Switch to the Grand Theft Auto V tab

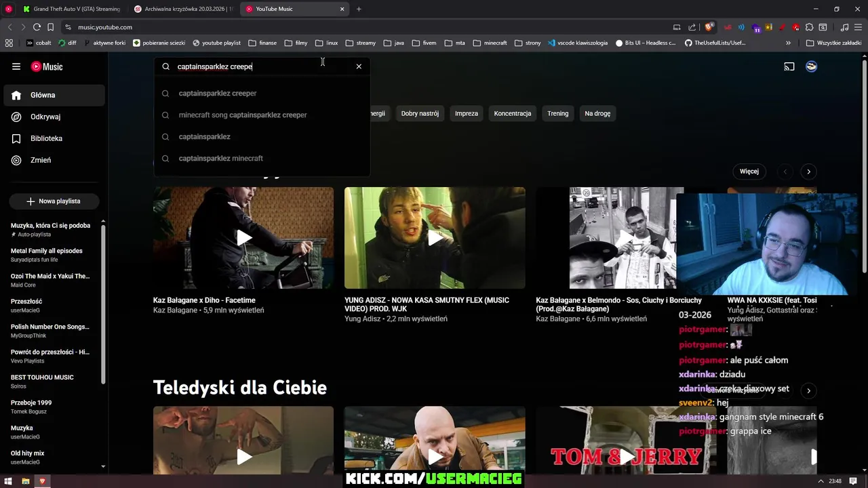[71, 9]
